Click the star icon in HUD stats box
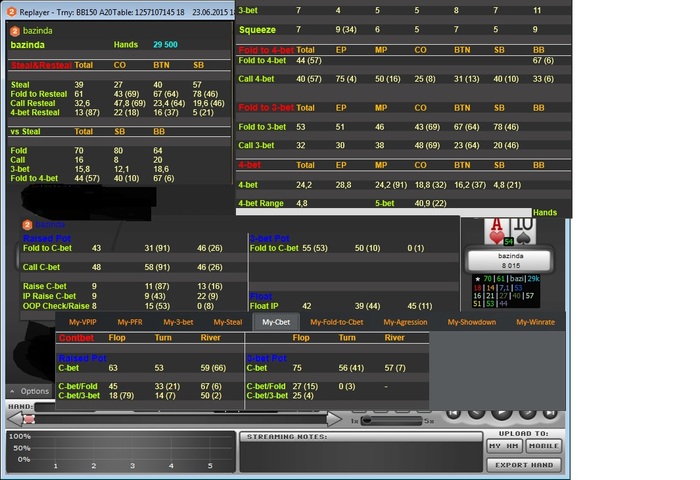This screenshot has width=700, height=480. coord(477,279)
